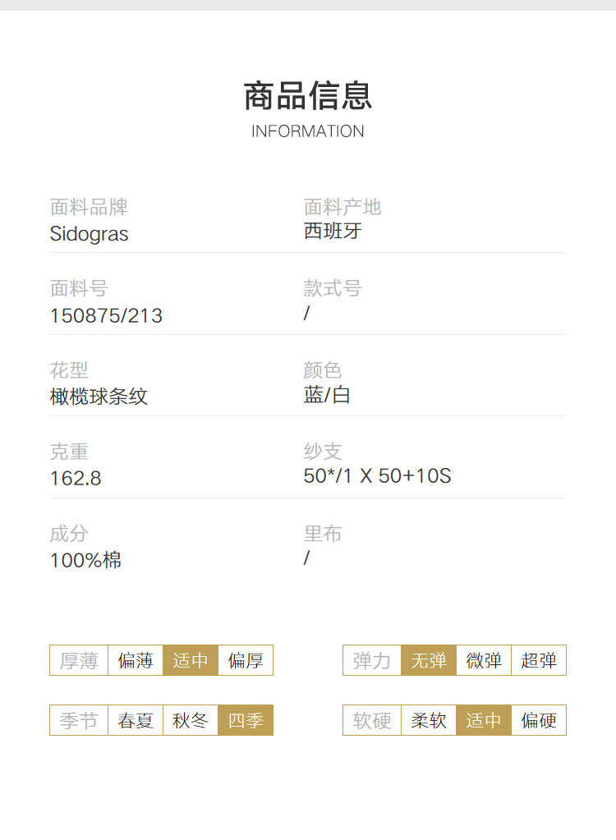This screenshot has width=616, height=840.
Task: Click the 厚薄 category label
Action: tap(79, 660)
